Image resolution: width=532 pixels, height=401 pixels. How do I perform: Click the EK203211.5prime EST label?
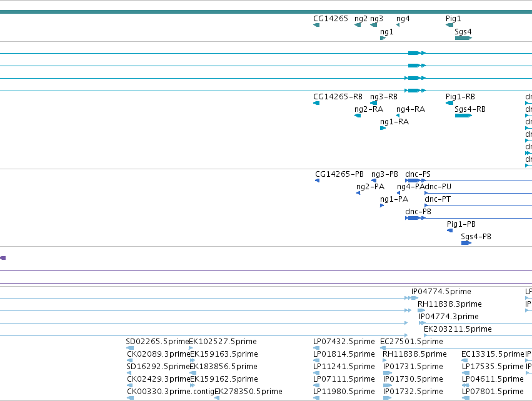[458, 329]
